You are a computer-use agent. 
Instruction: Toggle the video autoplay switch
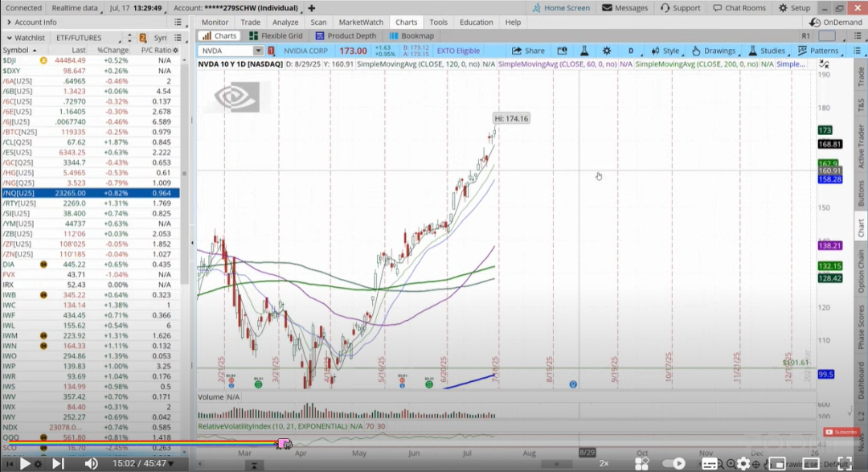point(674,464)
